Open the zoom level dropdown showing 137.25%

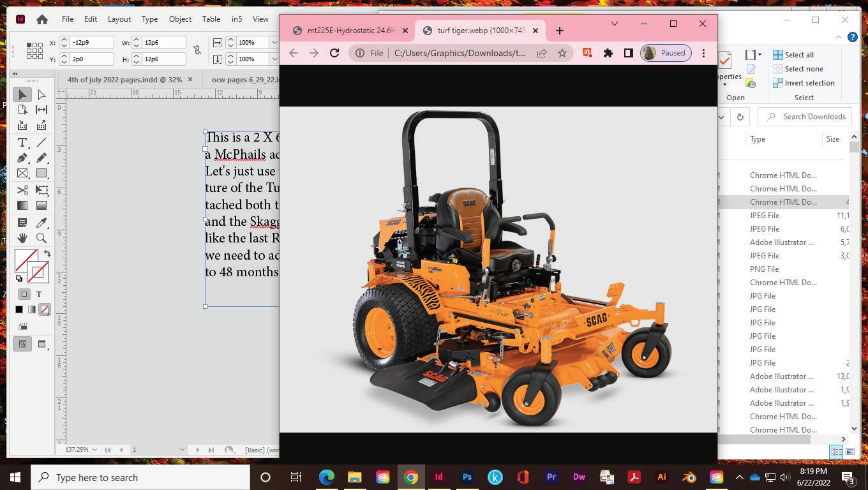(95, 450)
